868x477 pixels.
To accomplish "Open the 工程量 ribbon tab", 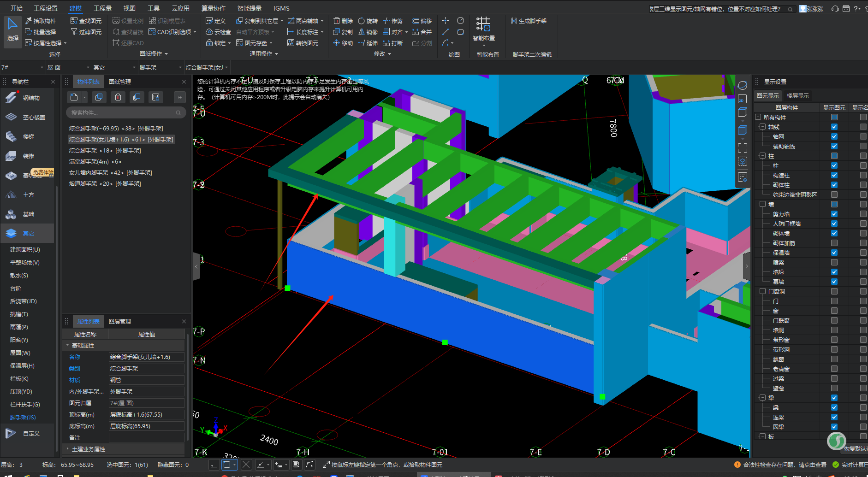I will [102, 8].
